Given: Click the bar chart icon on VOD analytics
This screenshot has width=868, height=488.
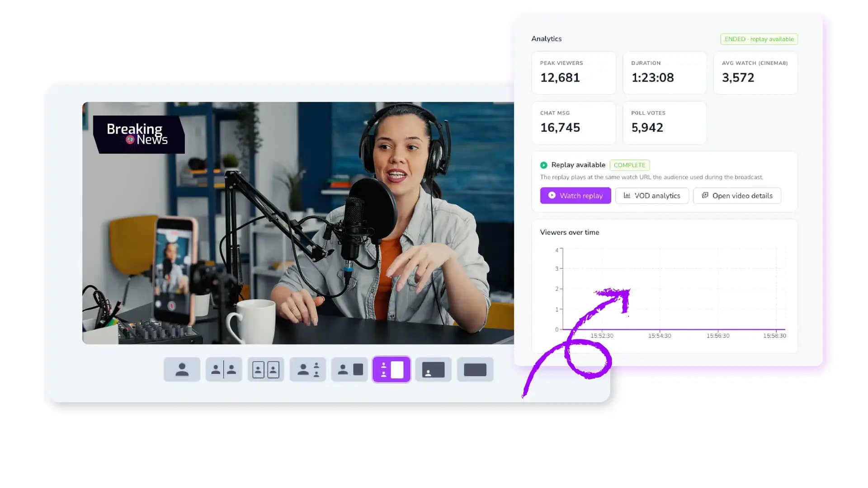Looking at the screenshot, I should pos(627,195).
